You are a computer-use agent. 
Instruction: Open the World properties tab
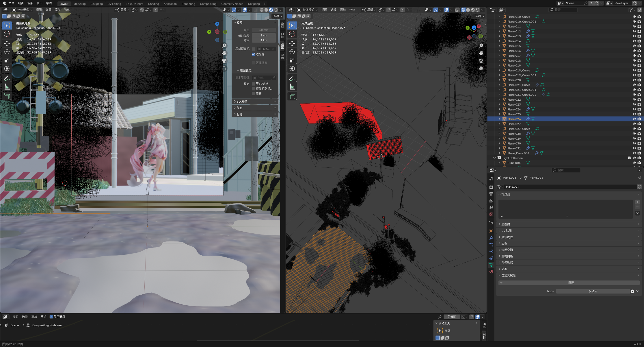[x=491, y=214]
